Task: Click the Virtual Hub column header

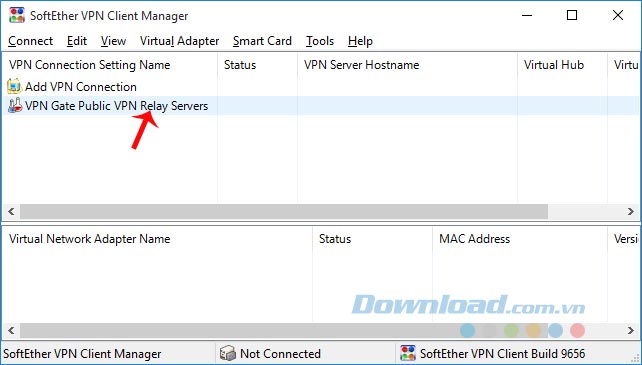Action: tap(562, 65)
